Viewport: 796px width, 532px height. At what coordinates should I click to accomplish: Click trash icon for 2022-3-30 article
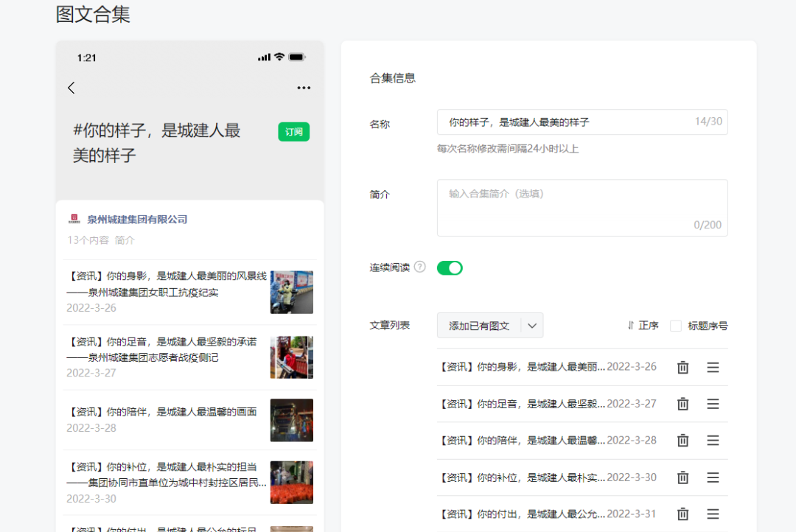pyautogui.click(x=682, y=477)
